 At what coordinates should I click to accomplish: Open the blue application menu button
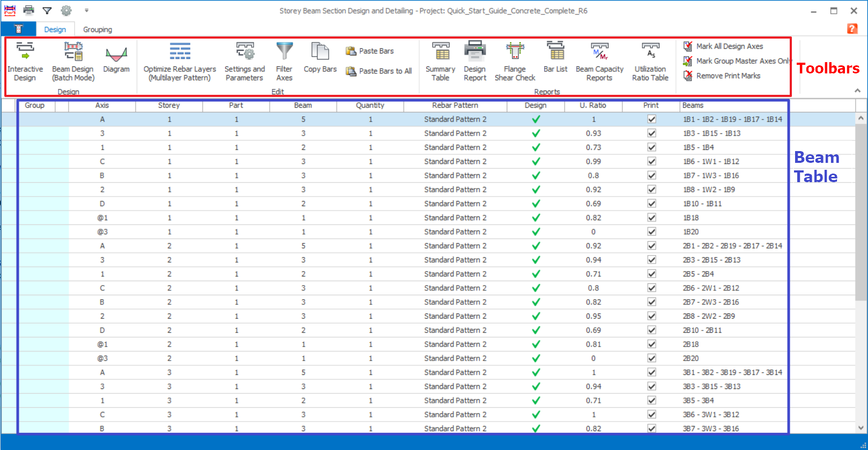[18, 29]
